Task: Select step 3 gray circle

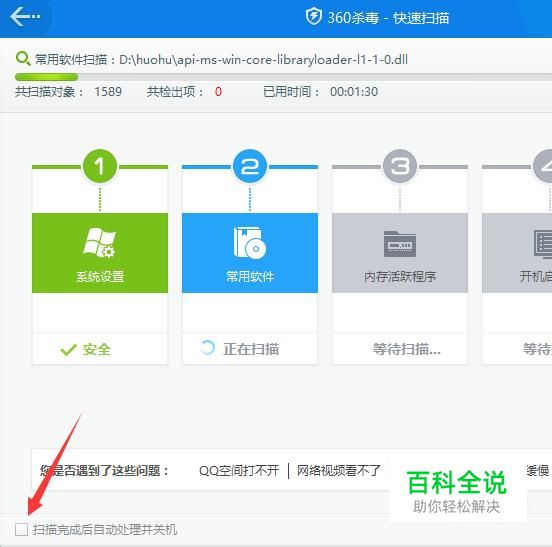Action: (400, 166)
